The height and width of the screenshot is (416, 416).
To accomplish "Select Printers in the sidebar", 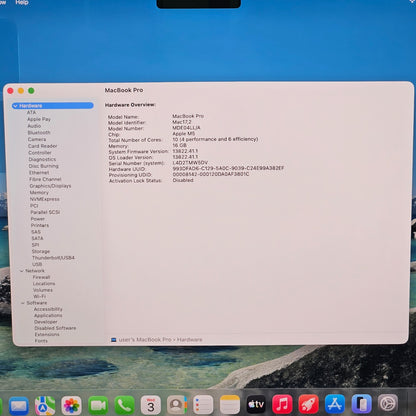I will click(40, 225).
